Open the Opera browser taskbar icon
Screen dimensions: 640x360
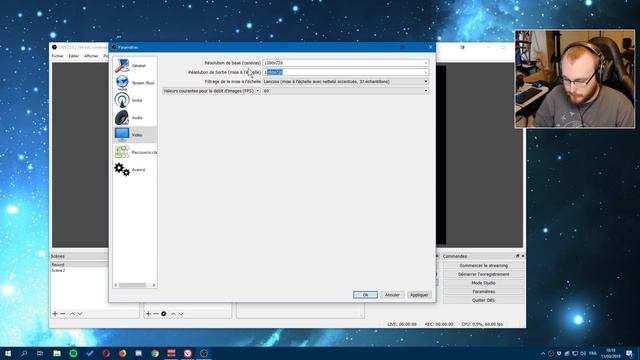pyautogui.click(x=106, y=353)
